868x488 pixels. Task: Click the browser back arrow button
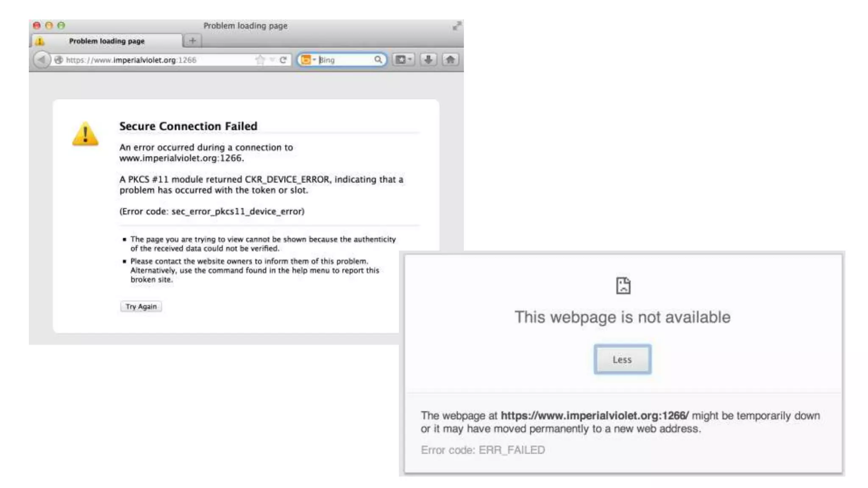click(41, 60)
